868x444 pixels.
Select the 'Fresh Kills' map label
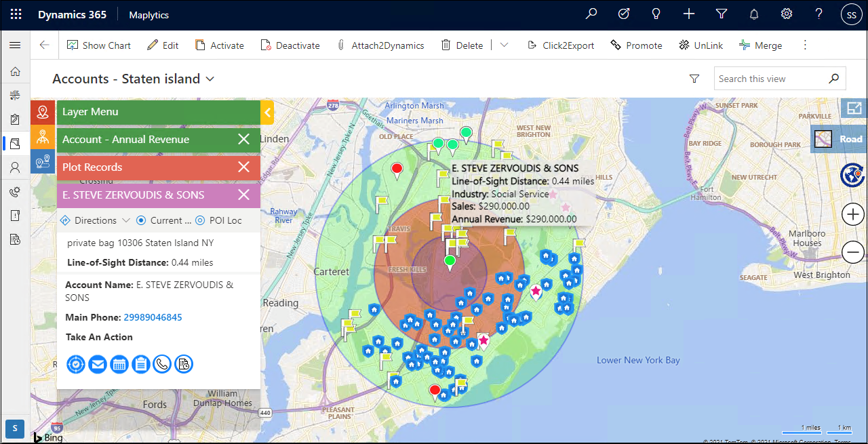407,270
